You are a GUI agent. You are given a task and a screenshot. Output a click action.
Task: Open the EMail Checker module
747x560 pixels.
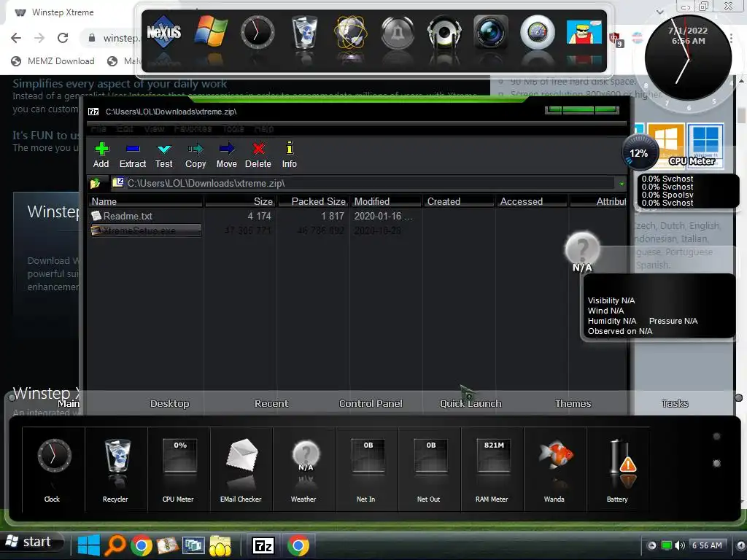(x=241, y=469)
